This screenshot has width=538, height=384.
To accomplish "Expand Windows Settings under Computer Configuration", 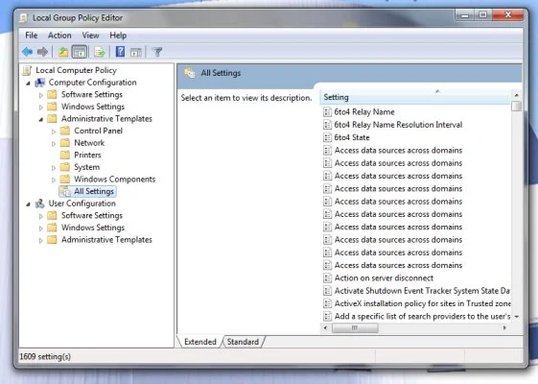I will 41,107.
